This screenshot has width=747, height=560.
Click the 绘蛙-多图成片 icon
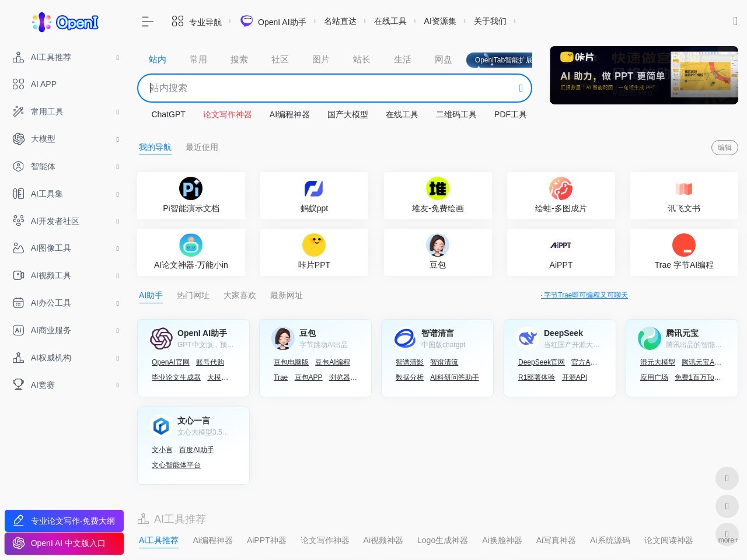tap(561, 188)
